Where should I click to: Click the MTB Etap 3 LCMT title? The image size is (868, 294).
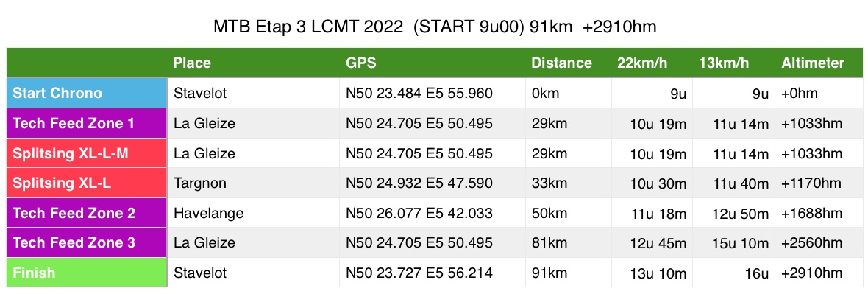435,27
